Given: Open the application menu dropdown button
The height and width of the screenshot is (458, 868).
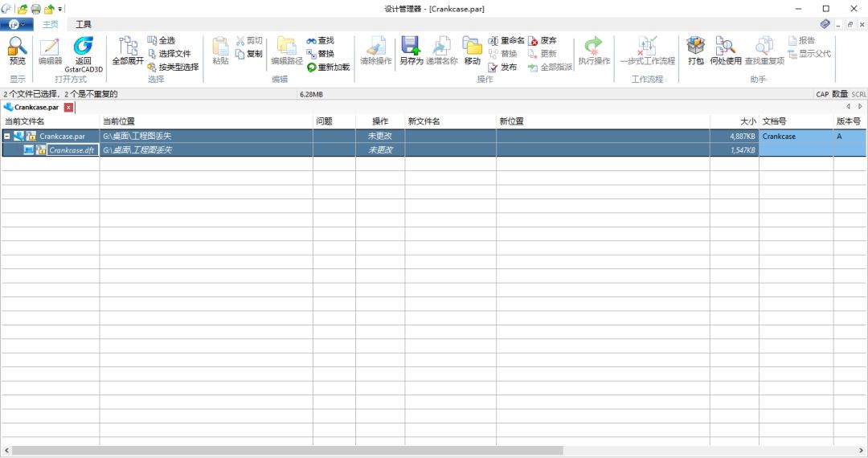Looking at the screenshot, I should coord(17,25).
